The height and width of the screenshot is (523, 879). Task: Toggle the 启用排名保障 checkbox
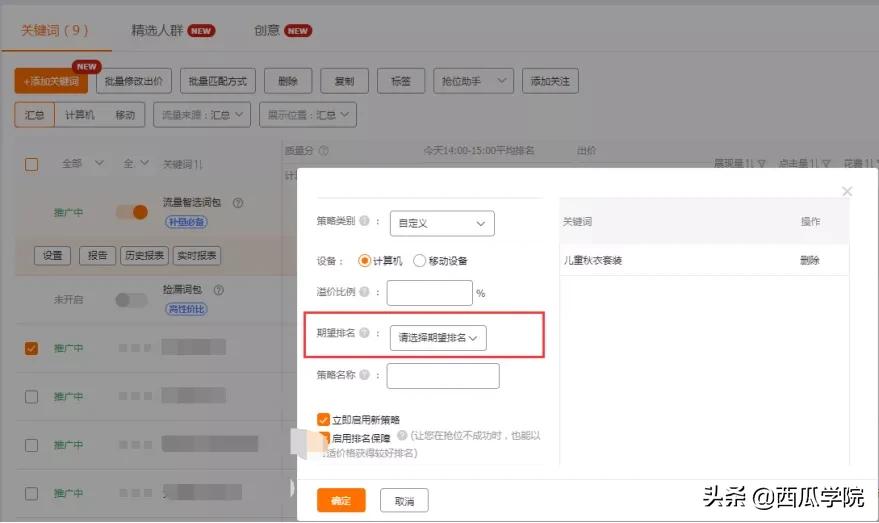[x=324, y=438]
